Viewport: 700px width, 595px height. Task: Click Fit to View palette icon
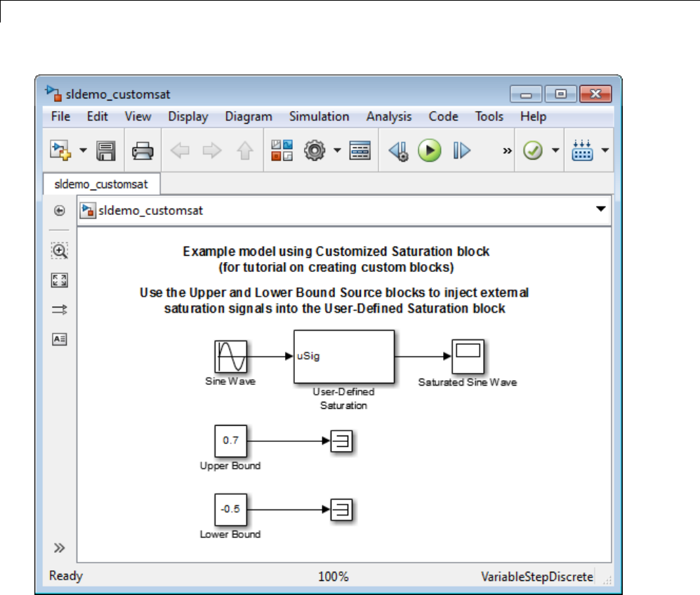click(x=60, y=280)
